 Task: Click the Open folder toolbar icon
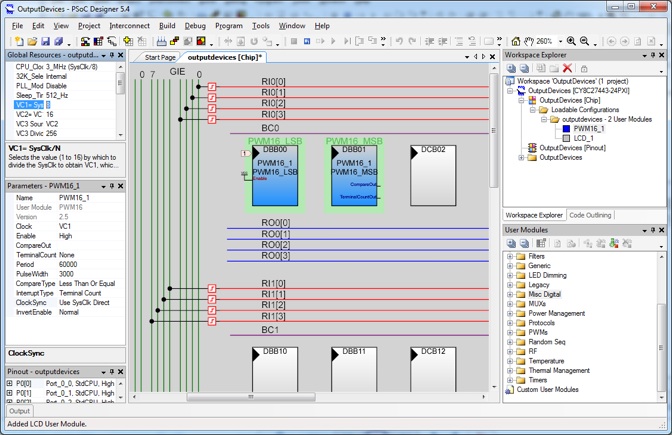coord(32,41)
